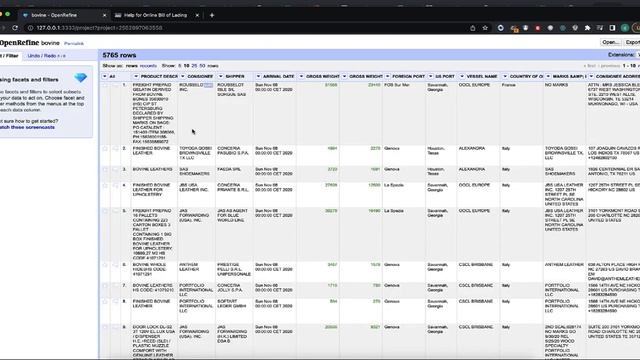Screen dimensions: 640x360
Task: Open US PORT column dropdown
Action: [x=431, y=76]
